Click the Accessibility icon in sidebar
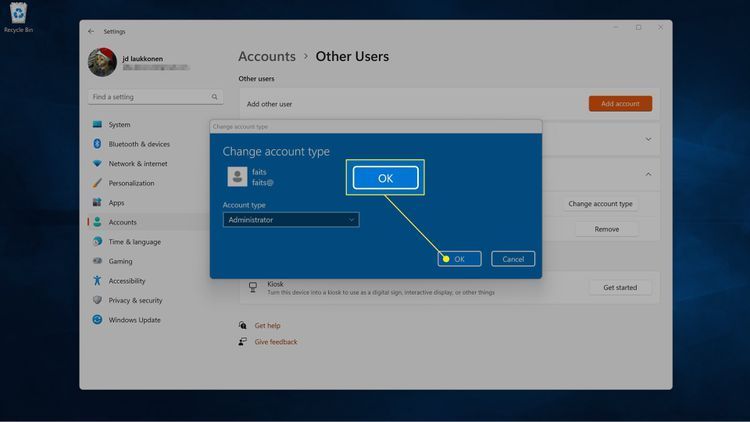 click(97, 281)
